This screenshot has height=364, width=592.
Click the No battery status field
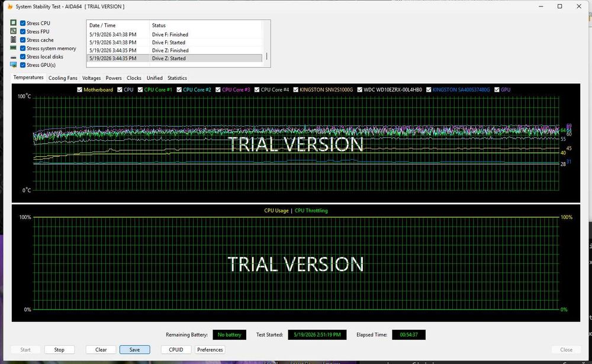point(229,334)
